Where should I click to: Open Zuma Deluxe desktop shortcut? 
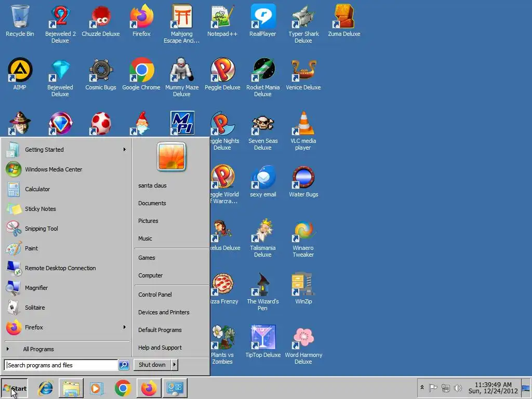click(x=344, y=20)
